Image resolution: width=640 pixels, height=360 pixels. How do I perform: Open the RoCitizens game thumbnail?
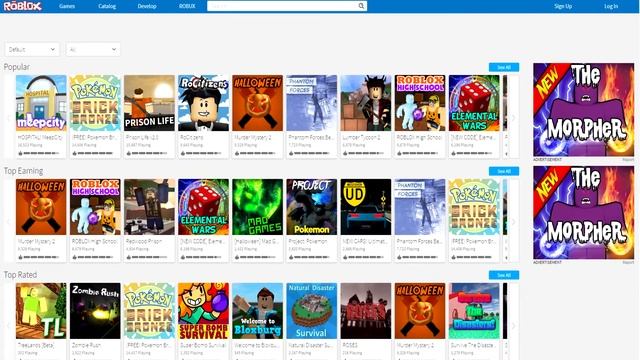click(203, 103)
